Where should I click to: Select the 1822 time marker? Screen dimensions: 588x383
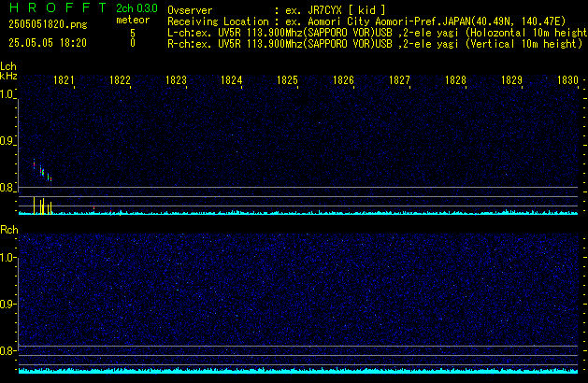click(120, 80)
